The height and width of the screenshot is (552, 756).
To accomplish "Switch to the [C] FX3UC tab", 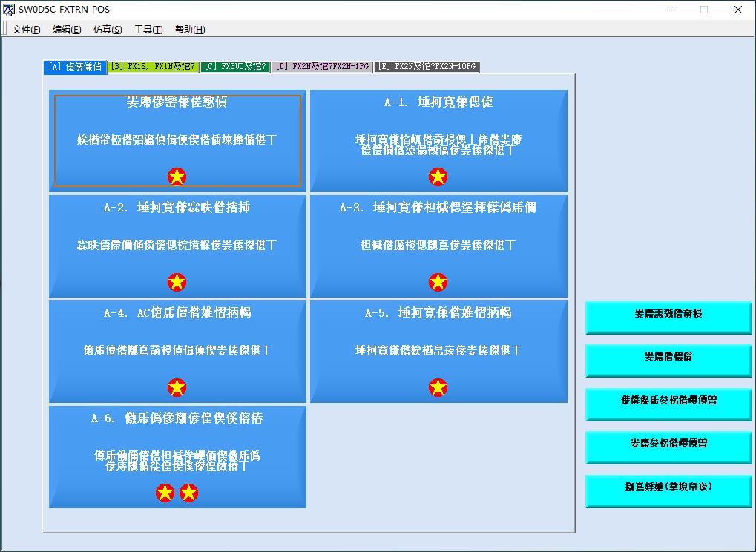I will click(234, 67).
